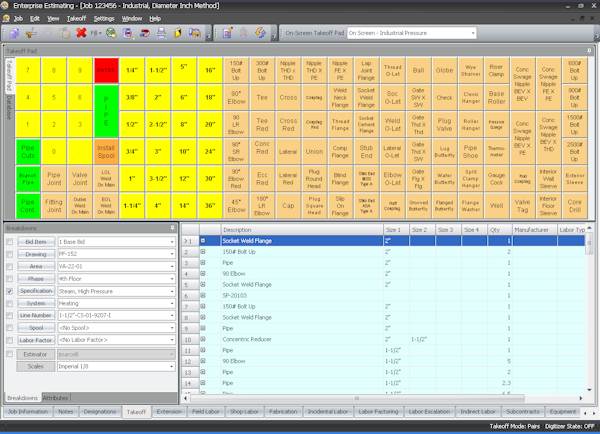Toggle the Labor Factor checkbox
The image size is (600, 434).
coord(10,340)
